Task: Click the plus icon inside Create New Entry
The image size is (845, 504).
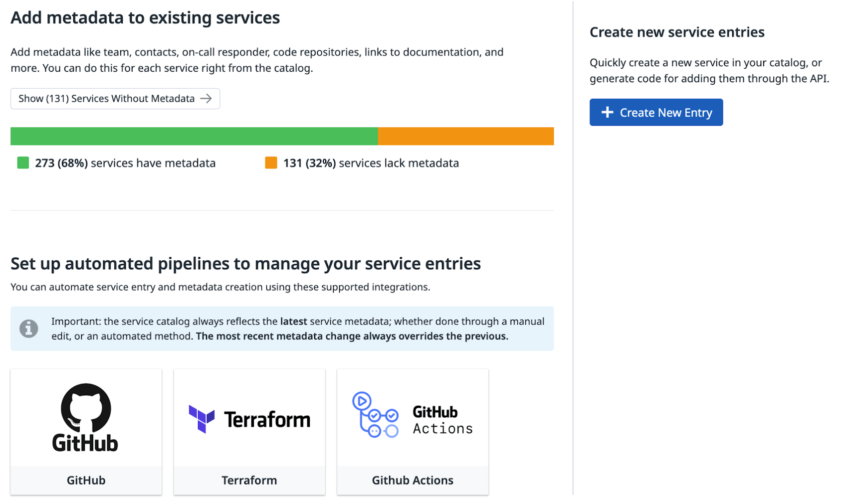Action: point(607,112)
